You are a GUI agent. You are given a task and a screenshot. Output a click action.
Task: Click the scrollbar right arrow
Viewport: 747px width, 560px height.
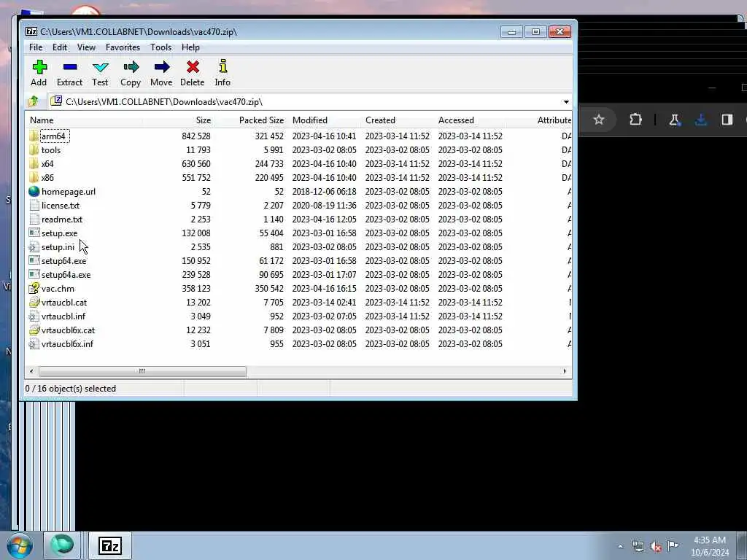click(x=565, y=371)
